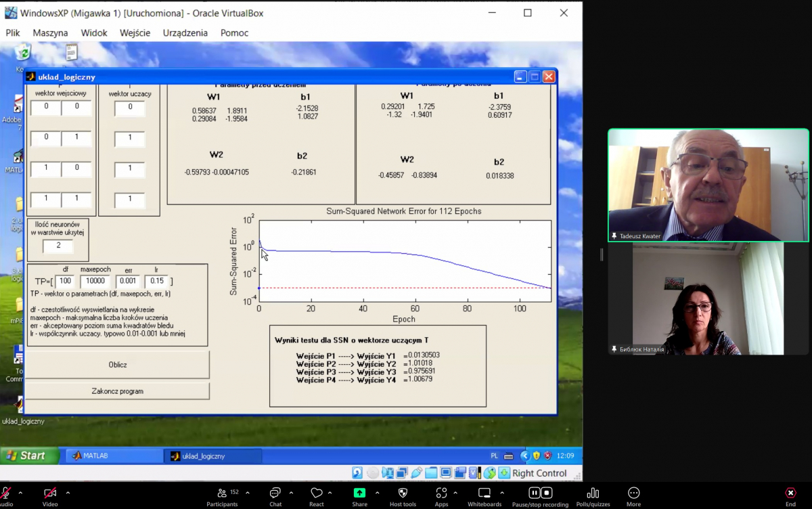Screen dimensions: 812x509
Task: Click the maxepoch field showing 10000
Action: tap(95, 281)
